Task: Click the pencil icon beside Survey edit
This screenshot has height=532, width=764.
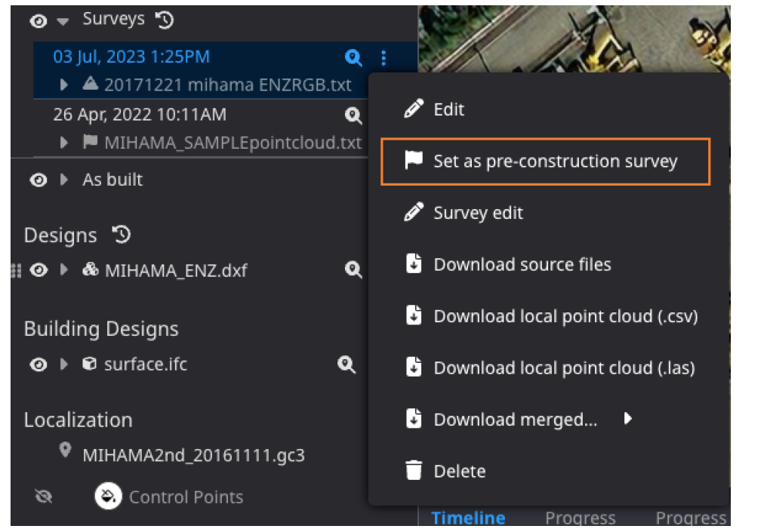Action: [414, 212]
